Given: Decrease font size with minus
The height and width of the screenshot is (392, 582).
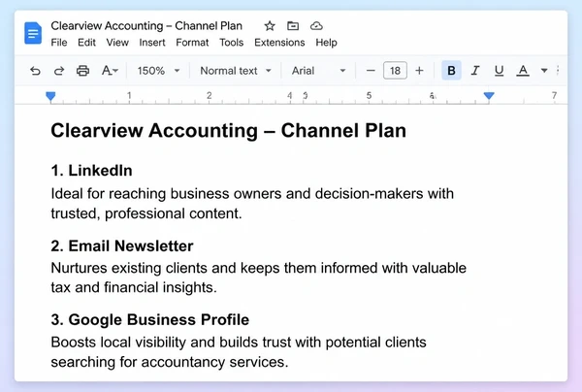Looking at the screenshot, I should (371, 71).
